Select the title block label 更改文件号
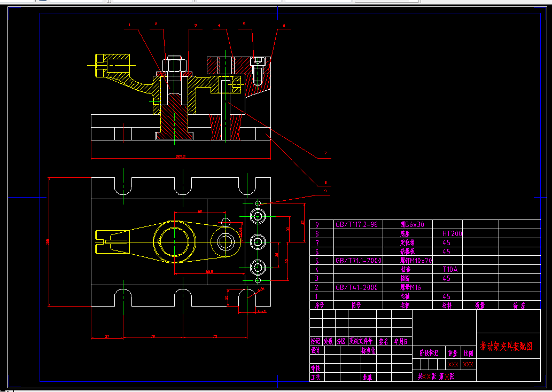The height and width of the screenshot is (392, 552). point(361,341)
